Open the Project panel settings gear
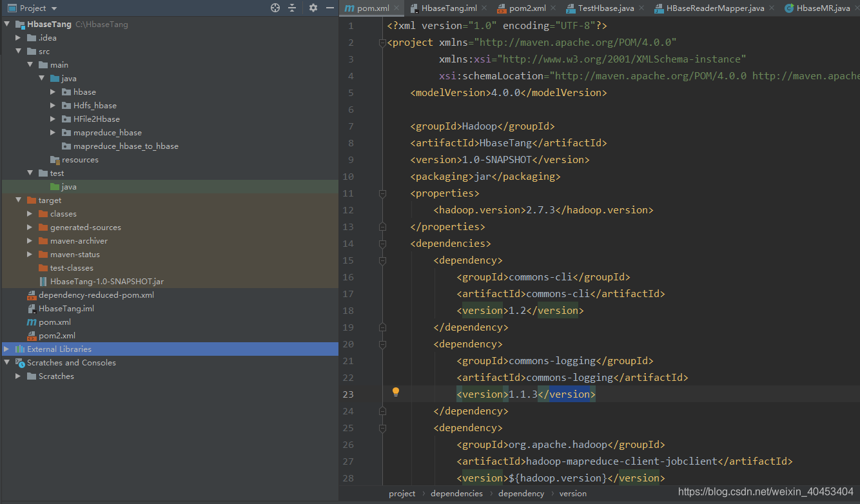 (x=313, y=8)
